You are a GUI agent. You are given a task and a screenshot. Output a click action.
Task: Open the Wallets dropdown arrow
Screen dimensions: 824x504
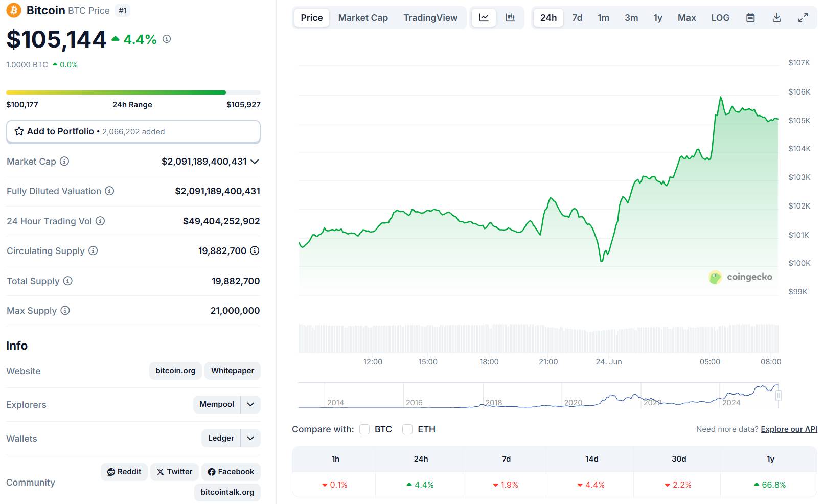click(x=250, y=438)
